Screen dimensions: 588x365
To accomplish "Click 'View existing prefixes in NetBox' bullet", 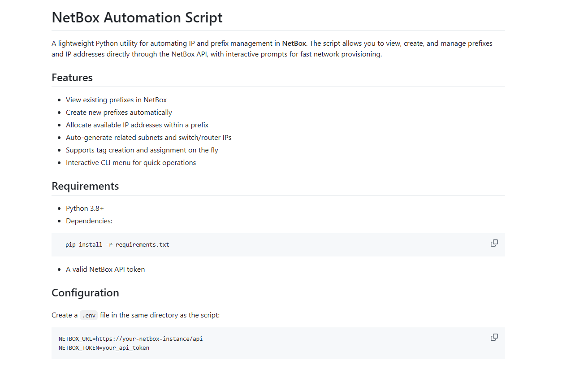I will tap(116, 100).
